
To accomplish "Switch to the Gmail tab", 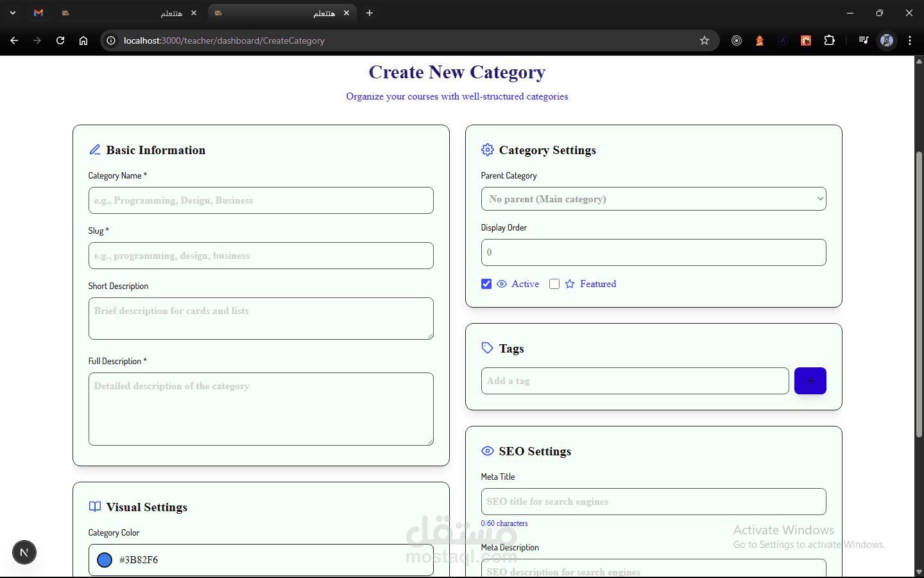I will (x=38, y=13).
